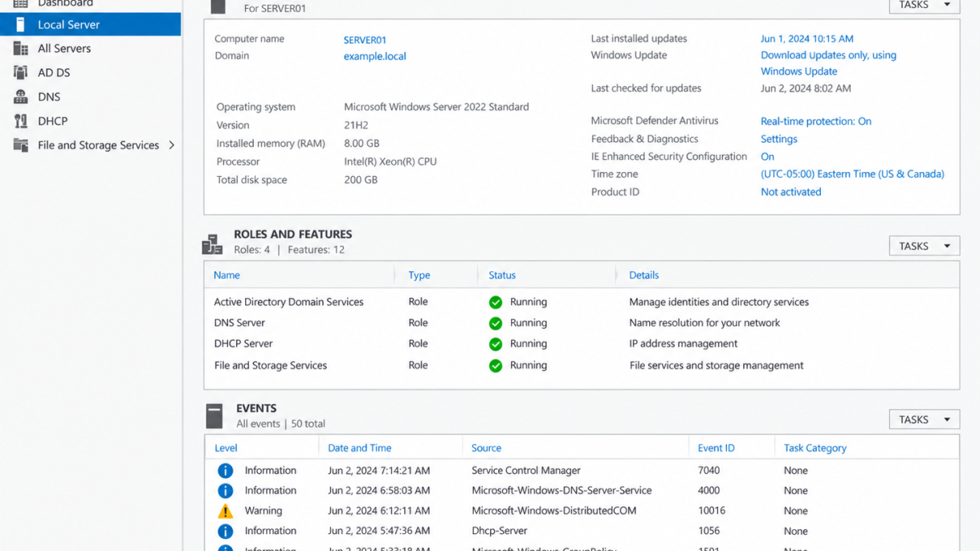Sort roles by Status column header
Viewport: 980px width, 551px height.
click(502, 275)
